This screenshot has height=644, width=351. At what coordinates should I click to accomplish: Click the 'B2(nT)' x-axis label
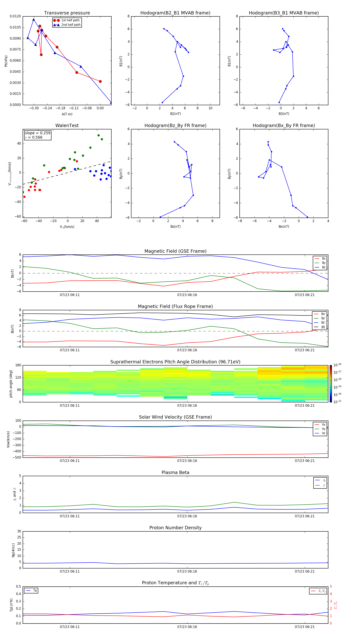pyautogui.click(x=175, y=114)
